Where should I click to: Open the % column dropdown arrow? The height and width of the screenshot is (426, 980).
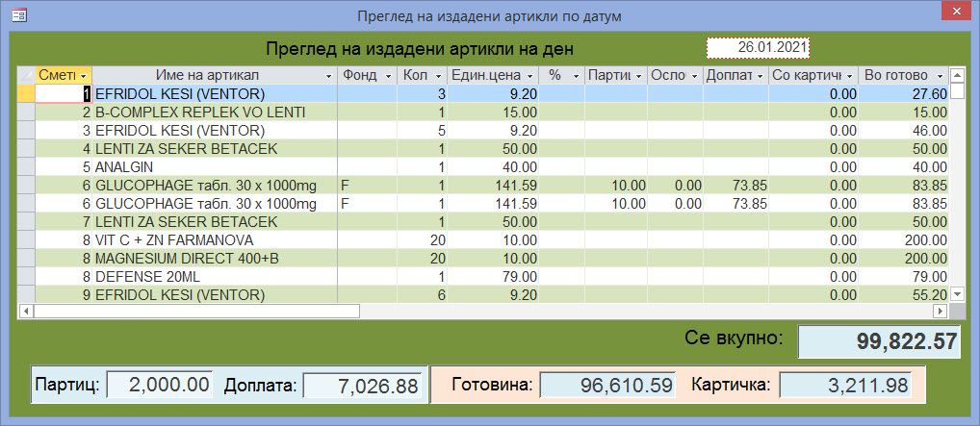coord(576,76)
